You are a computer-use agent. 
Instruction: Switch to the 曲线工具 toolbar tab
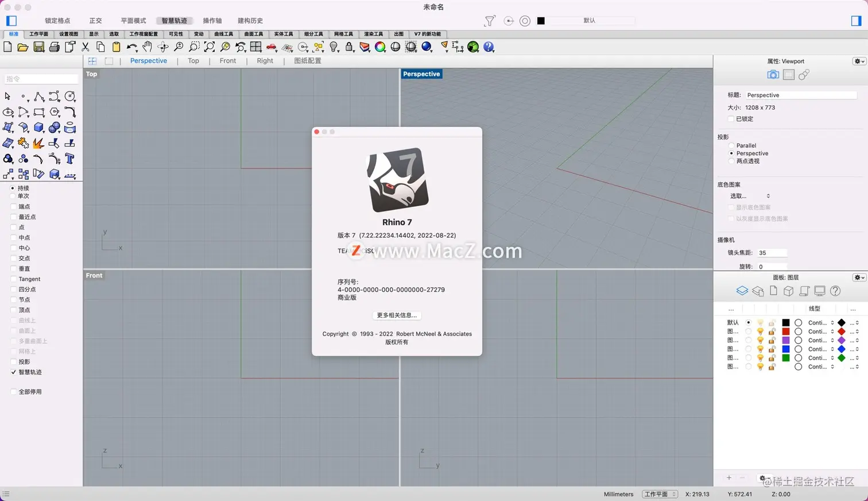(224, 34)
